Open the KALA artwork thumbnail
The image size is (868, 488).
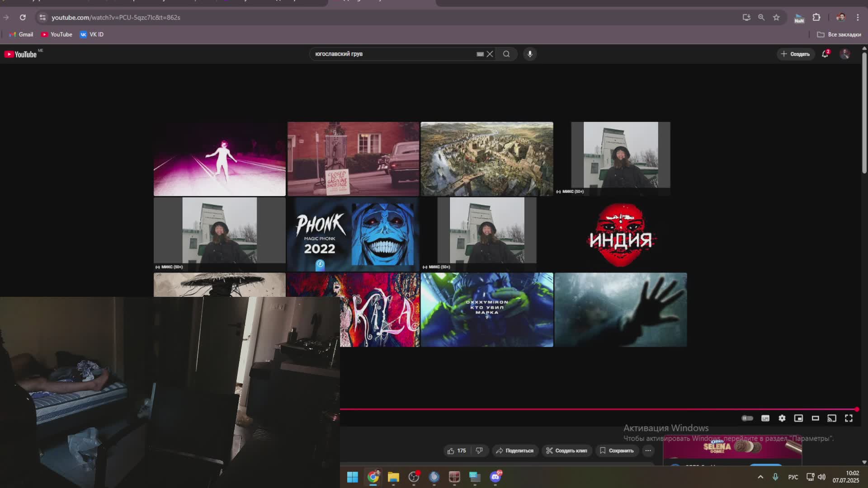point(380,310)
